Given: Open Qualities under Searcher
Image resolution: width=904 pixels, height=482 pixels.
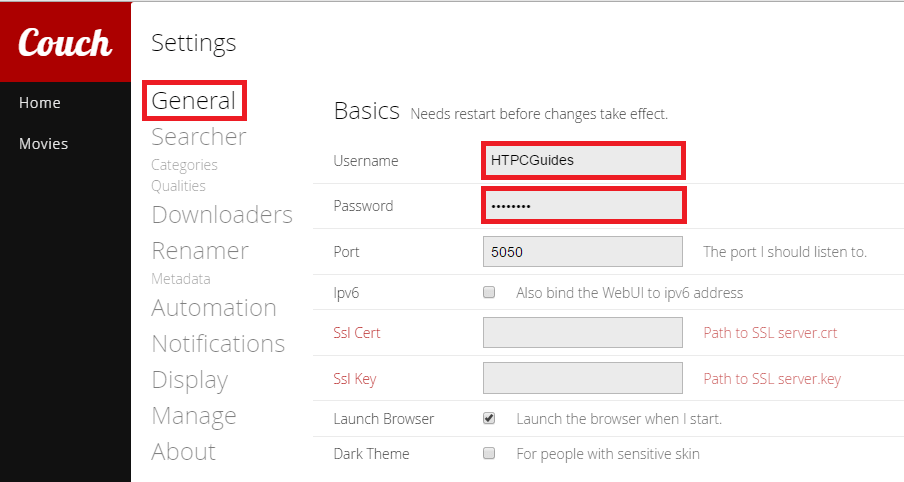Looking at the screenshot, I should [x=178, y=186].
